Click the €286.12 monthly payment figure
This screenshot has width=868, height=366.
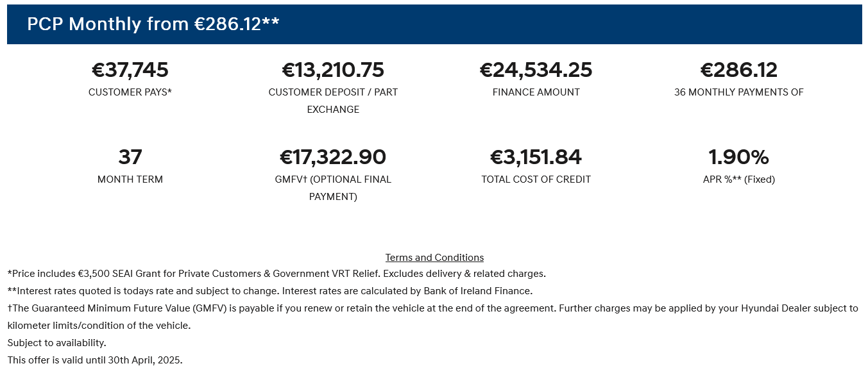[x=739, y=69]
